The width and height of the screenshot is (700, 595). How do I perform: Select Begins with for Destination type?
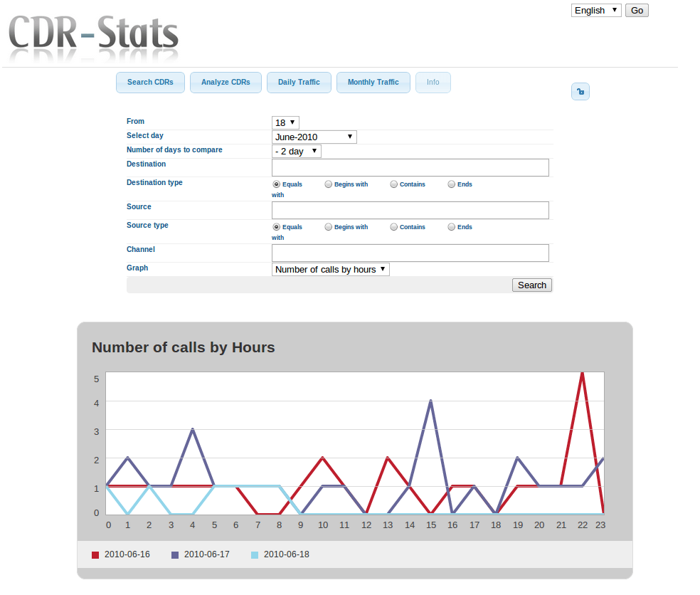[329, 184]
